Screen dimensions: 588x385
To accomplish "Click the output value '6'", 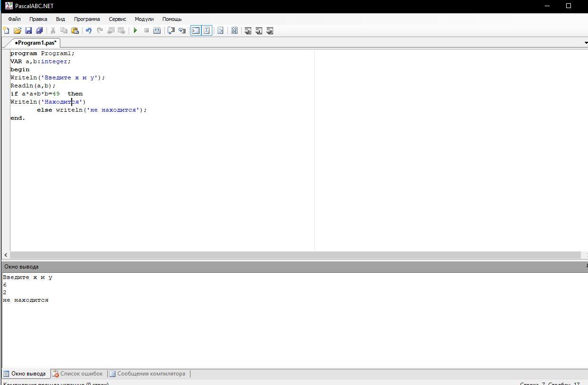I will point(5,285).
